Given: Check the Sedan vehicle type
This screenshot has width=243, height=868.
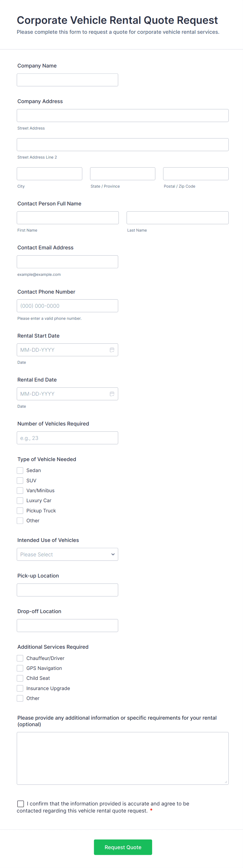Looking at the screenshot, I should pyautogui.click(x=20, y=471).
